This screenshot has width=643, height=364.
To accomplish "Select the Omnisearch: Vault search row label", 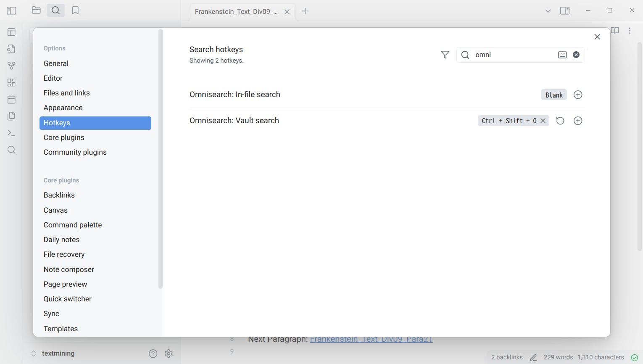I will coord(234,121).
